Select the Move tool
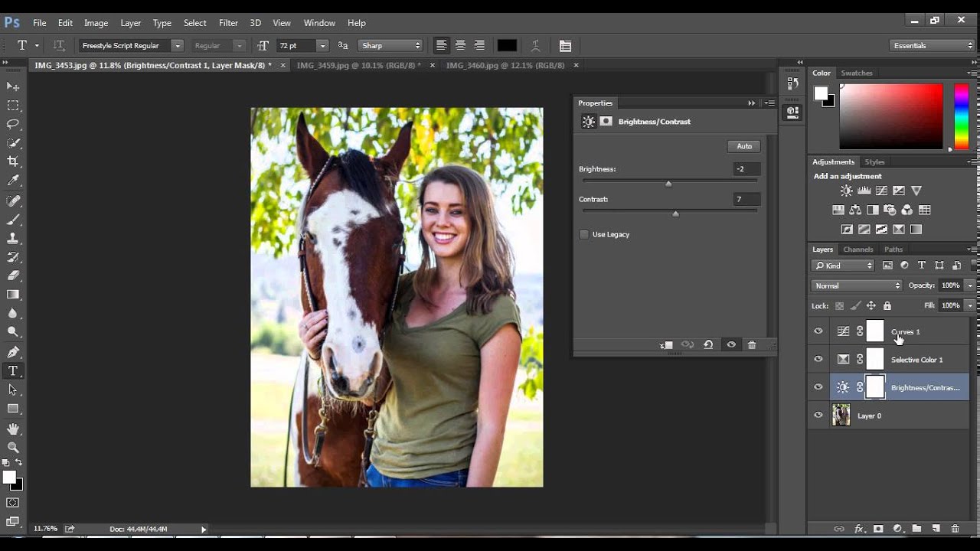 (x=13, y=86)
